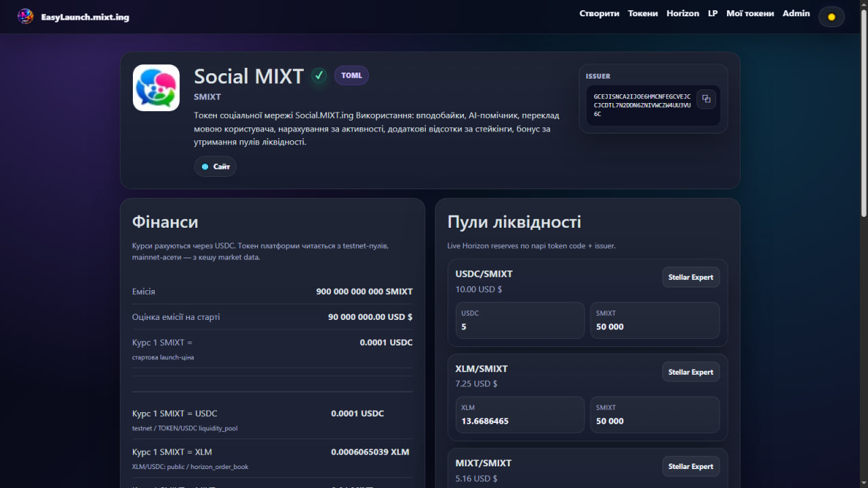Open Мої токени in the navbar
The width and height of the screenshot is (868, 488).
750,14
